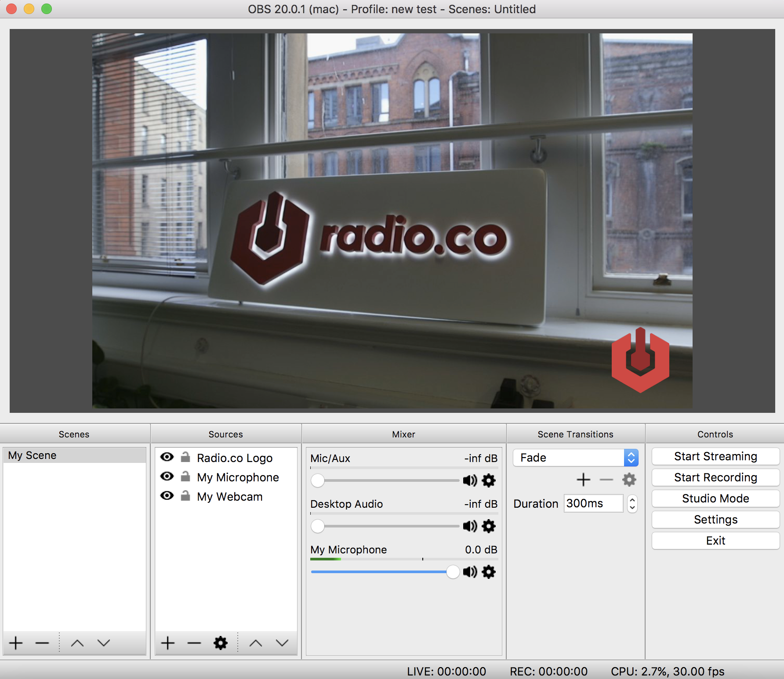784x679 pixels.
Task: Click Start Streaming
Action: pyautogui.click(x=715, y=456)
